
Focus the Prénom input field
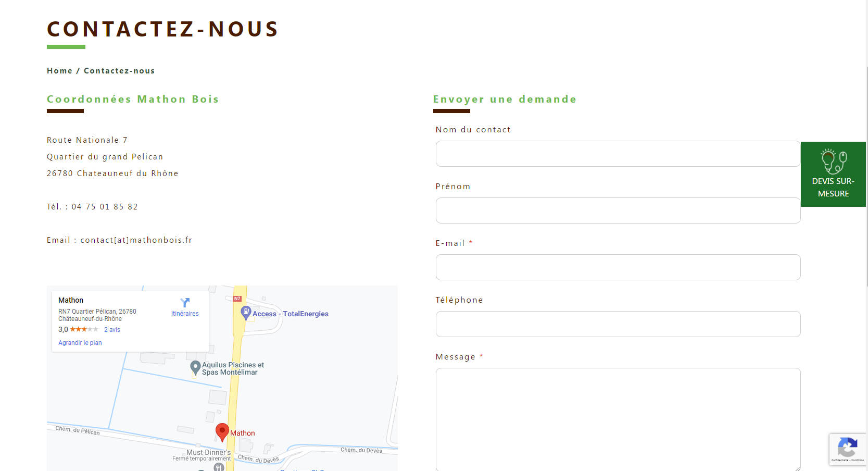(x=618, y=210)
